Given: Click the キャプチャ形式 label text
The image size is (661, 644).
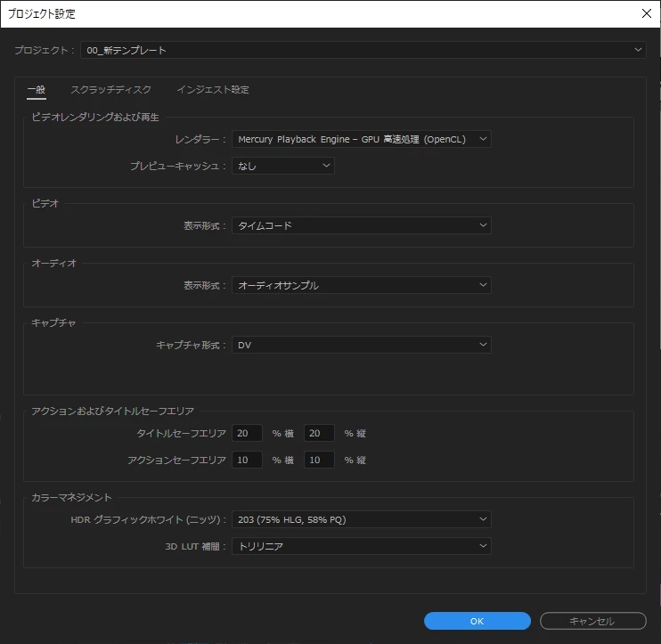Looking at the screenshot, I should (191, 346).
